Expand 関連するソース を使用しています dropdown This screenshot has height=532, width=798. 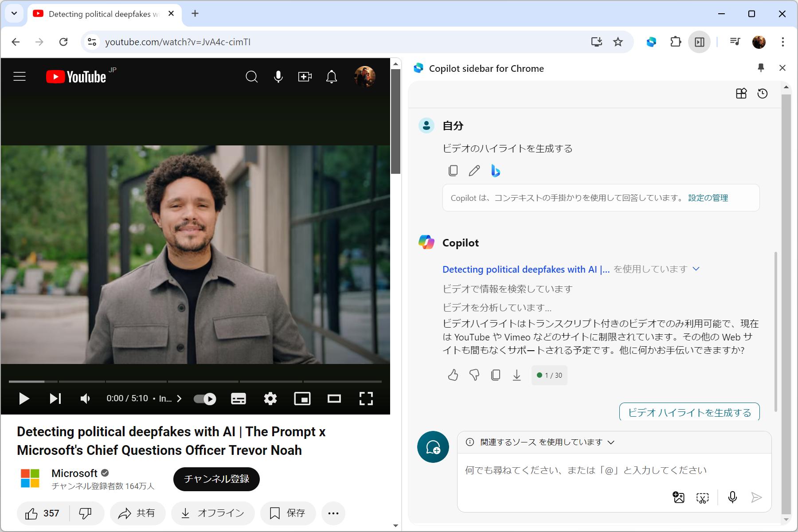(x=540, y=442)
